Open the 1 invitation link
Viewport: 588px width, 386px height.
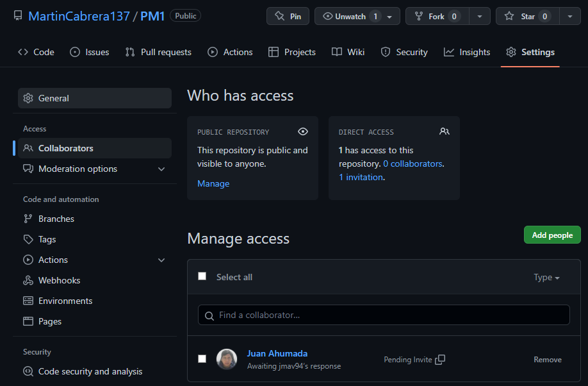tap(360, 177)
